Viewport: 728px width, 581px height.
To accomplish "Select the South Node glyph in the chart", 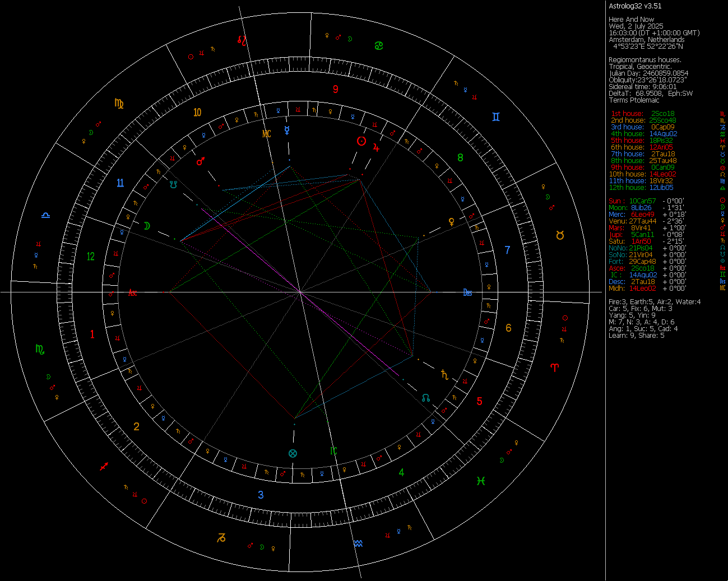I will point(174,183).
